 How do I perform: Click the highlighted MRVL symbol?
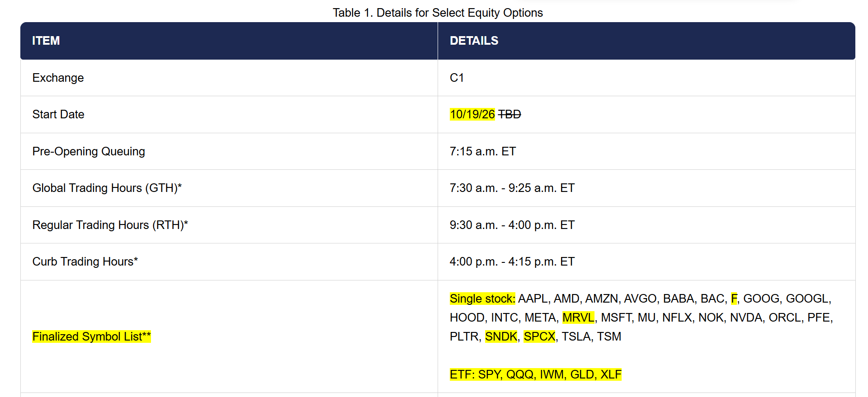pyautogui.click(x=578, y=318)
